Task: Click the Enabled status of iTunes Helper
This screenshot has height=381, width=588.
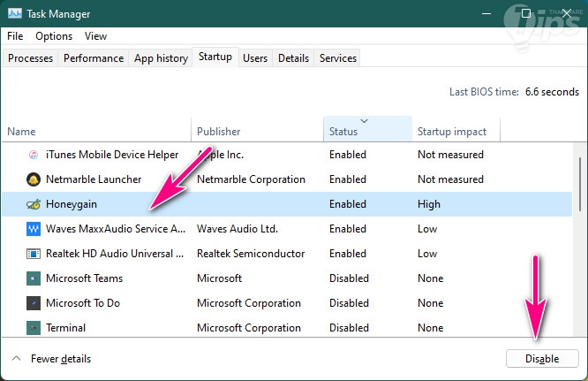Action: click(348, 155)
